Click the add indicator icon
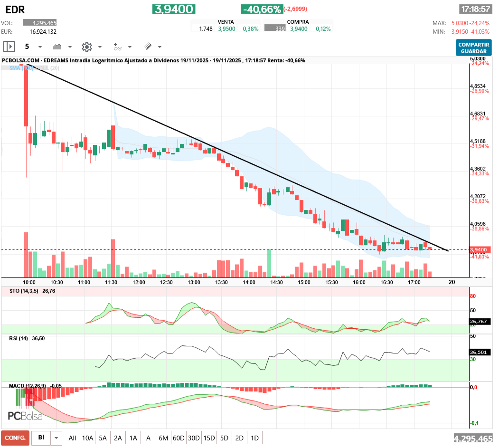The width and height of the screenshot is (499, 448). [x=117, y=47]
